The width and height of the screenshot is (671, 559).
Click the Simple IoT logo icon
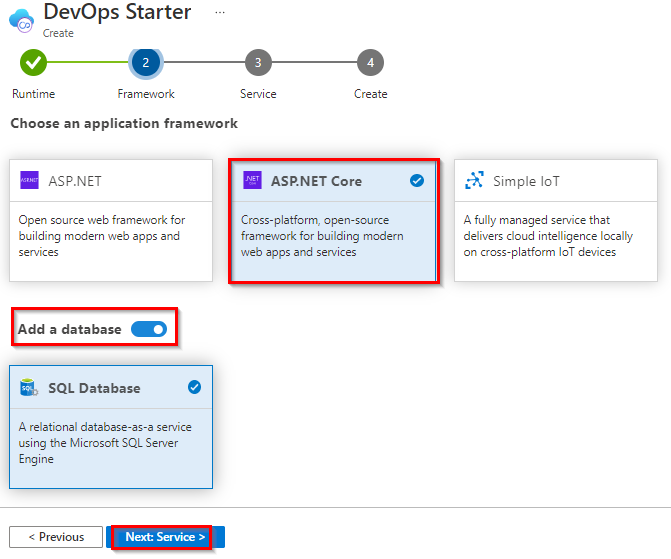click(x=474, y=181)
